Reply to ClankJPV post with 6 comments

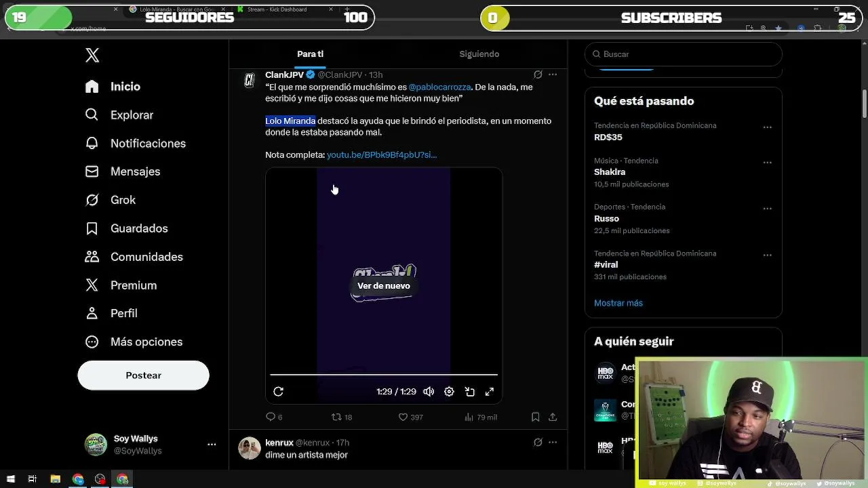[x=274, y=418]
